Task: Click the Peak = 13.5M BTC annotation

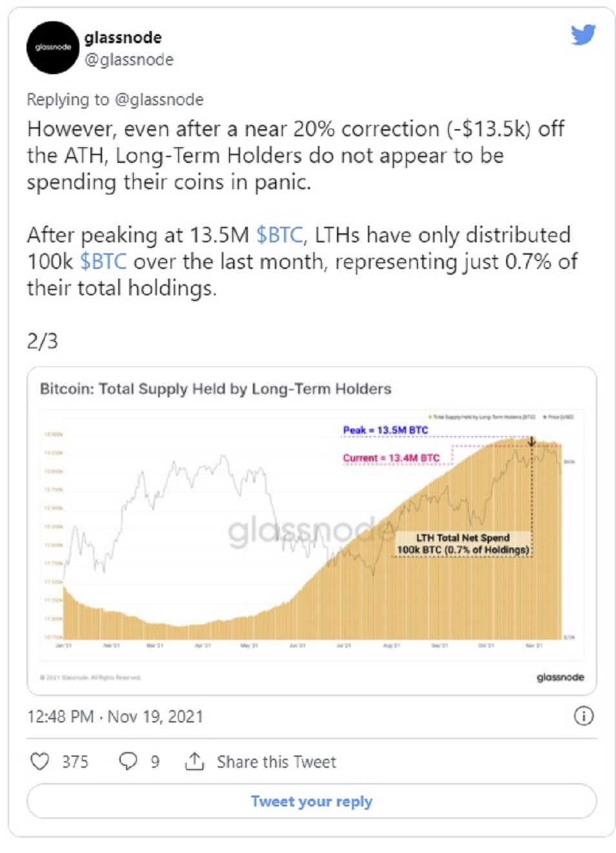Action: click(385, 430)
